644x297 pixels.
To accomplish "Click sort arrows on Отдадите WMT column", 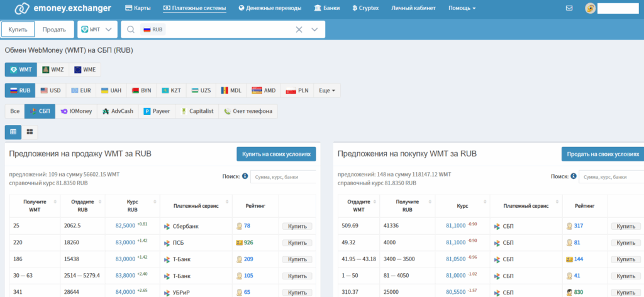I will (375, 202).
